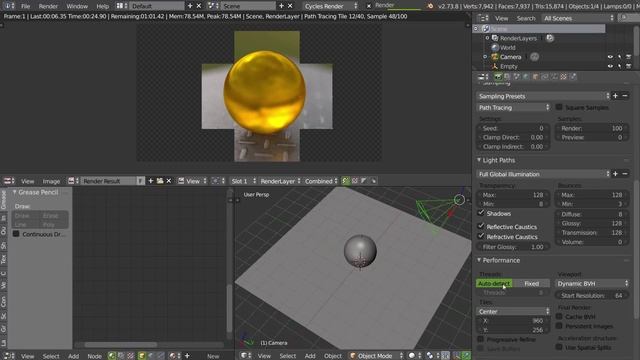Adjust the Clamp Direct field

point(513,138)
